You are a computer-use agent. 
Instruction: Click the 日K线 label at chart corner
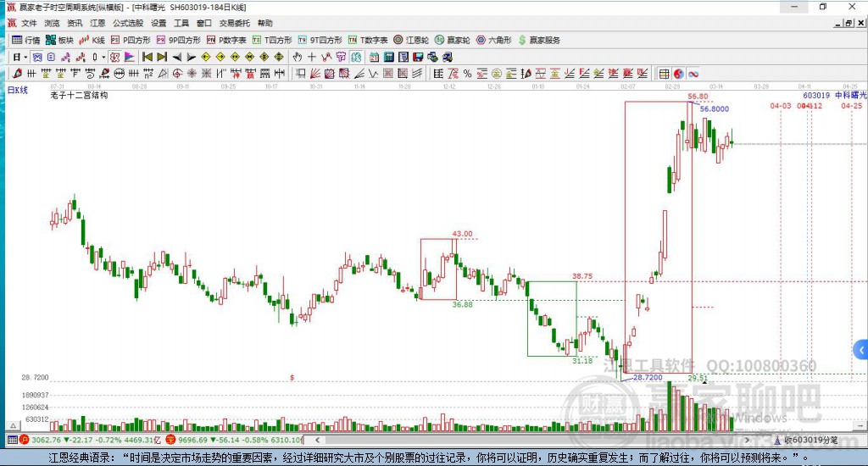(17, 90)
